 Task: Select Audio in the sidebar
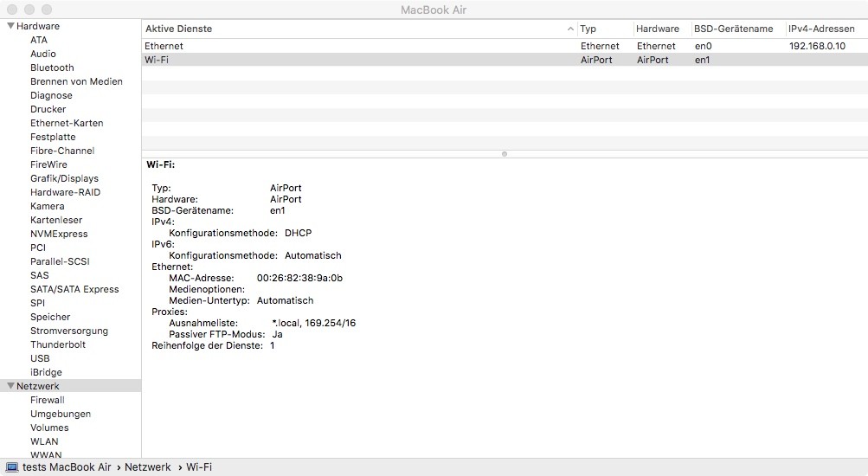43,54
